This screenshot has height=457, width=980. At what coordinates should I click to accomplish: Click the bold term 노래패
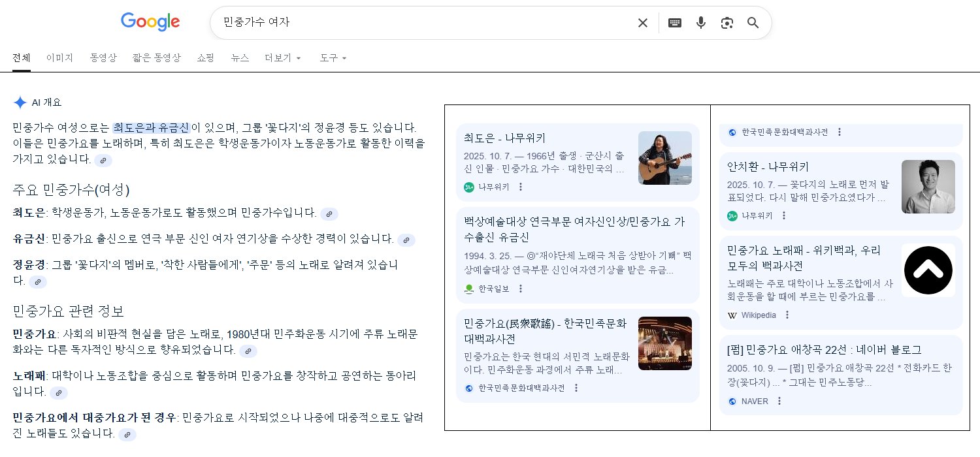[29, 377]
